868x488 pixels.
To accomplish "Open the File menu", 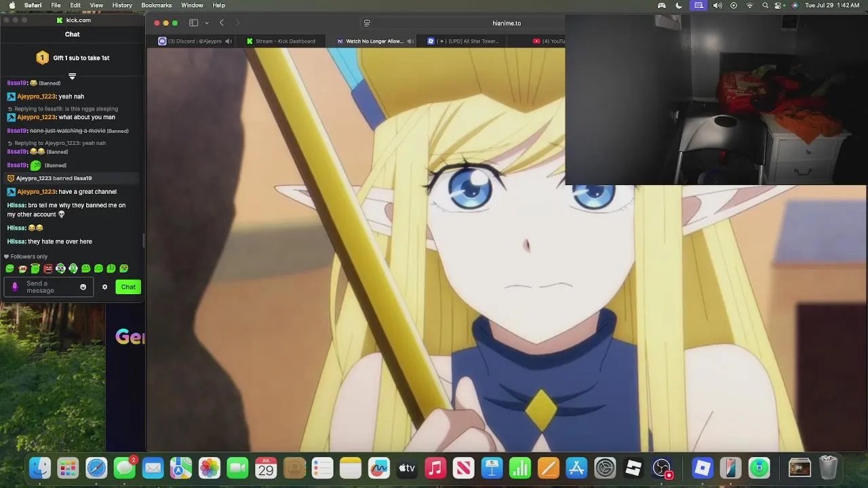I will click(x=56, y=5).
